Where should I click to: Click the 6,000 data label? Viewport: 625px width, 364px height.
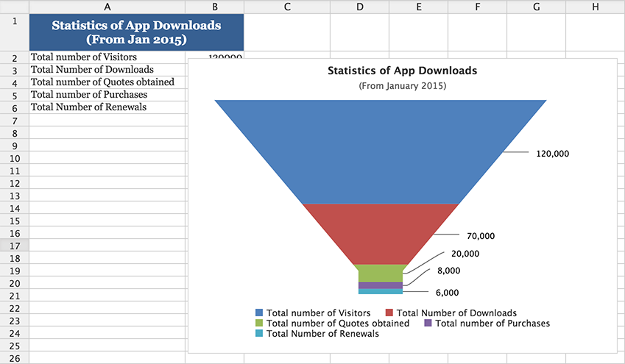(447, 292)
